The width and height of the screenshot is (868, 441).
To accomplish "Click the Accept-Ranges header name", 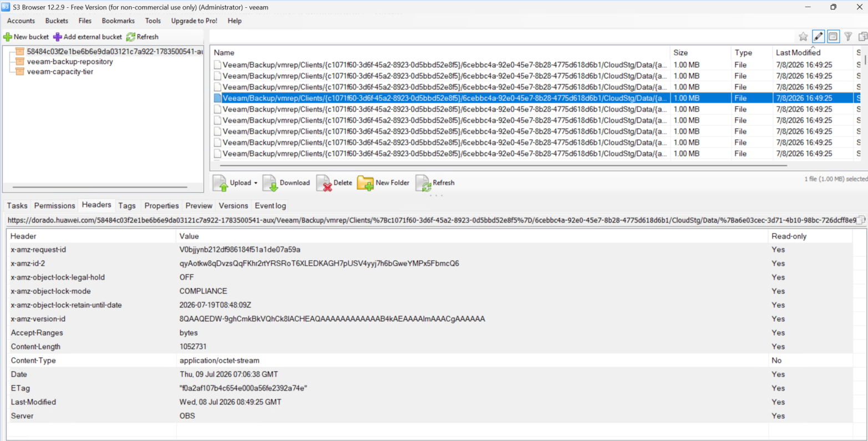I will click(x=37, y=333).
